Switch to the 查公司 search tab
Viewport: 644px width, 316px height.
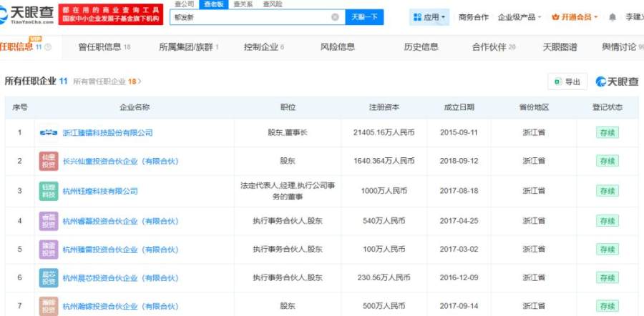(184, 4)
